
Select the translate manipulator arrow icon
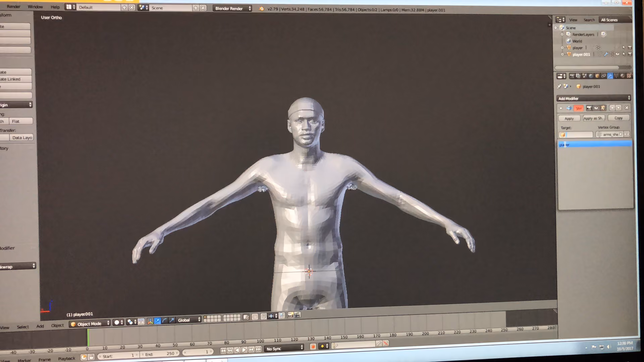157,321
